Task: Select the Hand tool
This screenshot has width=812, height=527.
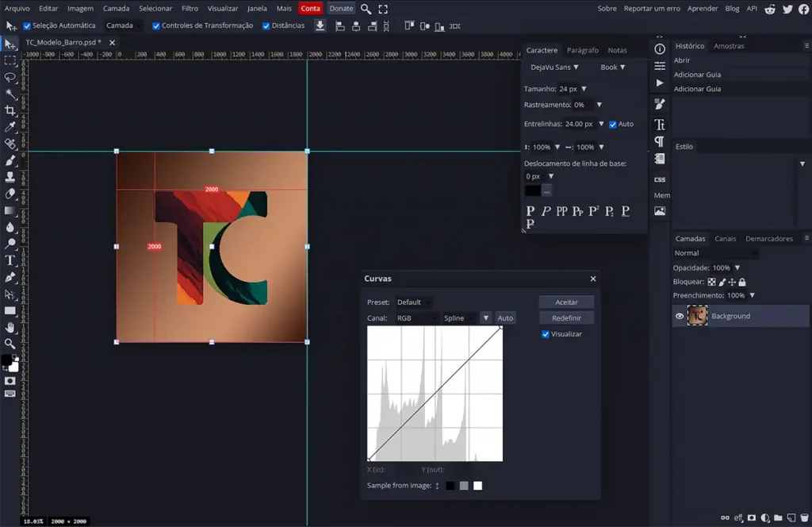Action: (10, 327)
